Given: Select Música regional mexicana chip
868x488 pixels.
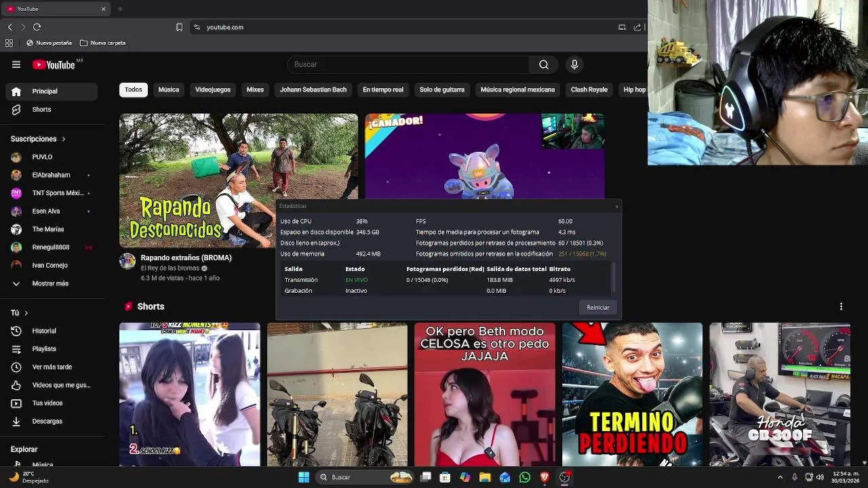Looking at the screenshot, I should [517, 89].
